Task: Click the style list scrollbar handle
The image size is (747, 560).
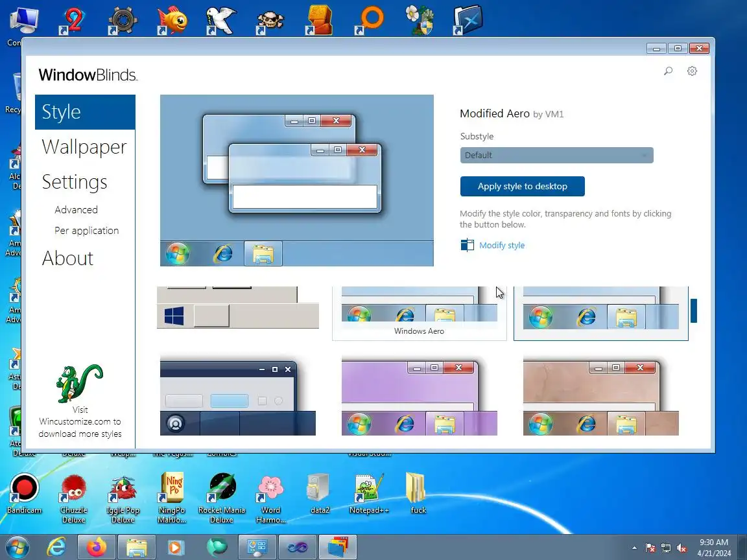Action: [694, 310]
